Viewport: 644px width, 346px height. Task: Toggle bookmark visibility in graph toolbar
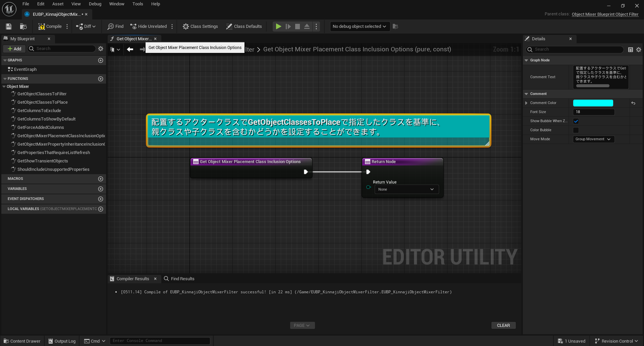[x=113, y=49]
